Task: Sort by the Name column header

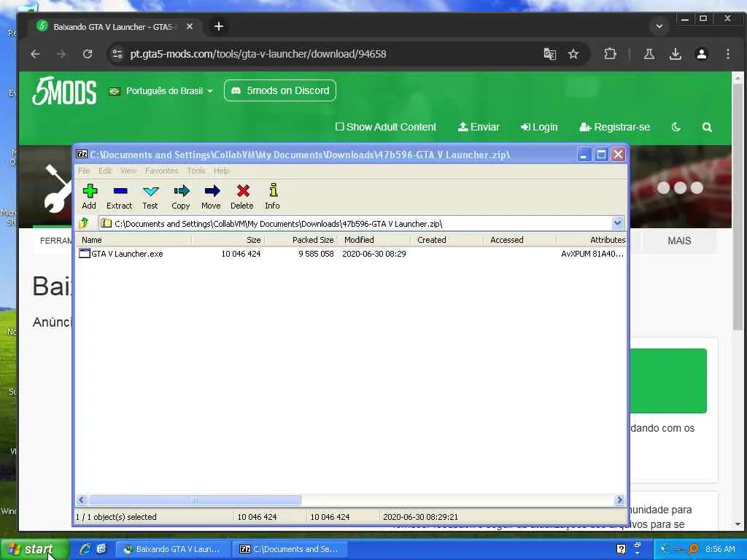Action: click(x=134, y=240)
